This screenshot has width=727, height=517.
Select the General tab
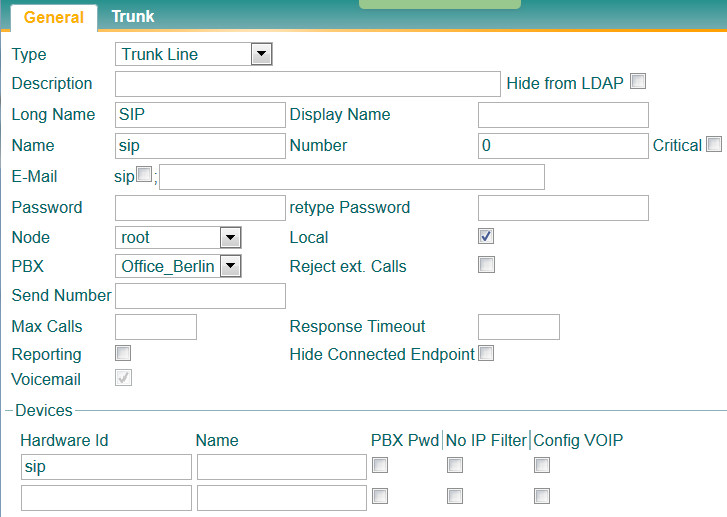53,17
